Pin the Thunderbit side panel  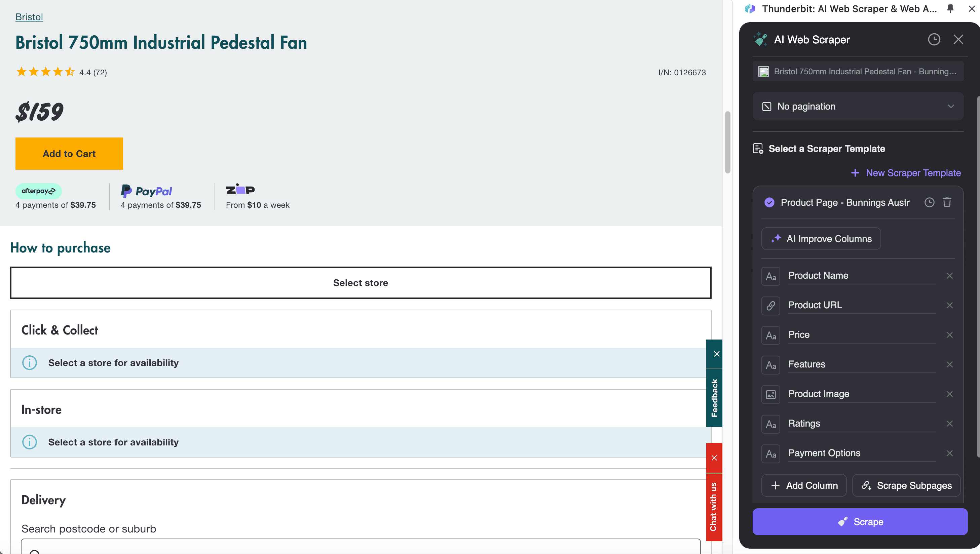[950, 9]
